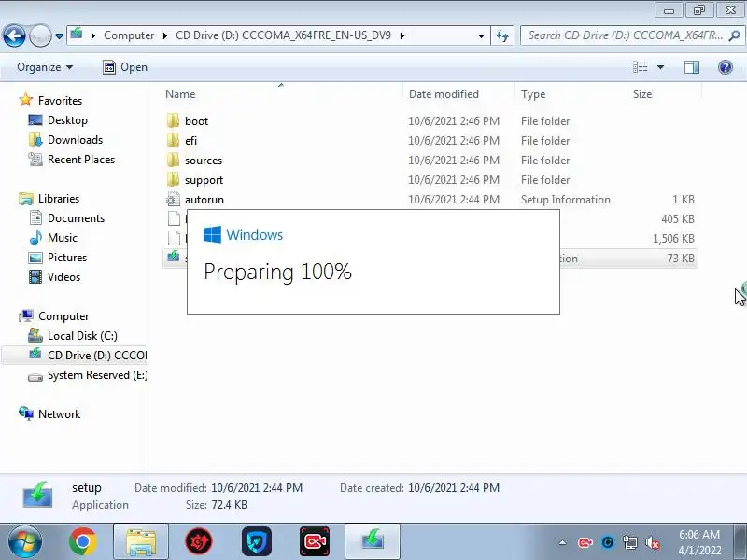
Task: Select the efi folder icon
Action: [173, 140]
